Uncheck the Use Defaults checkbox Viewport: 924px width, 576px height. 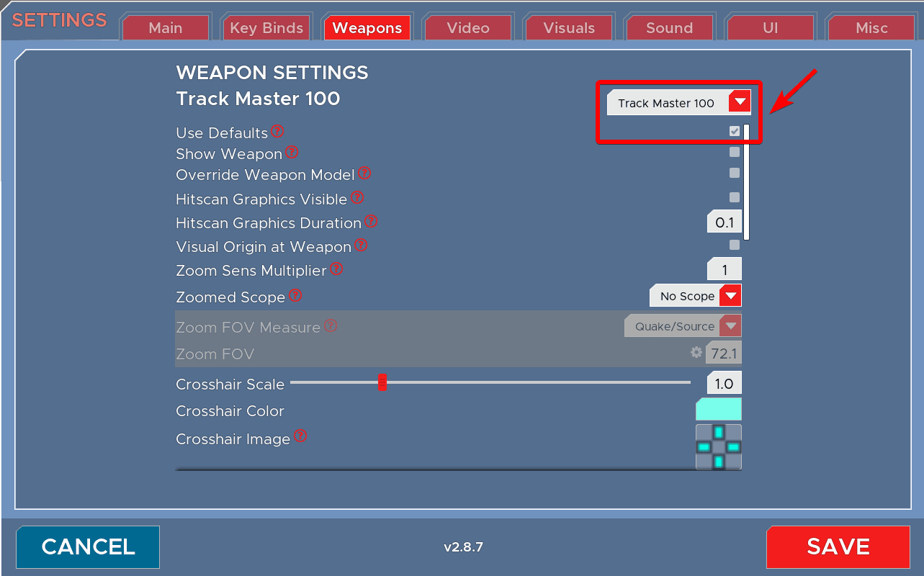click(734, 131)
